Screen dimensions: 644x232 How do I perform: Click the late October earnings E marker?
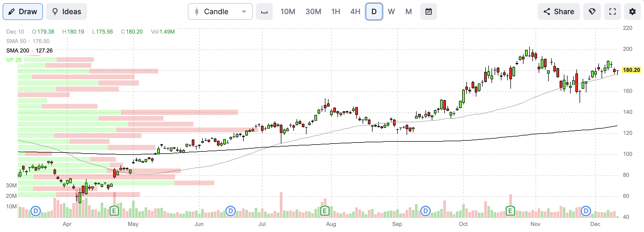[x=510, y=211]
